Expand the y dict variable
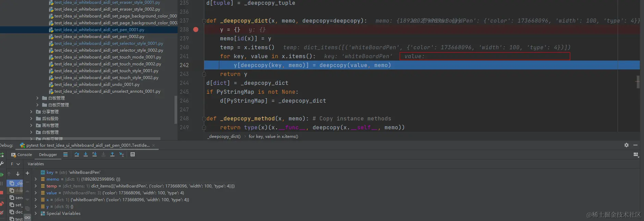 pos(36,207)
